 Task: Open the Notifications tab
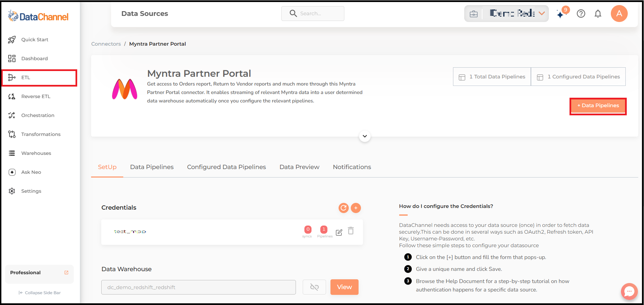[352, 167]
